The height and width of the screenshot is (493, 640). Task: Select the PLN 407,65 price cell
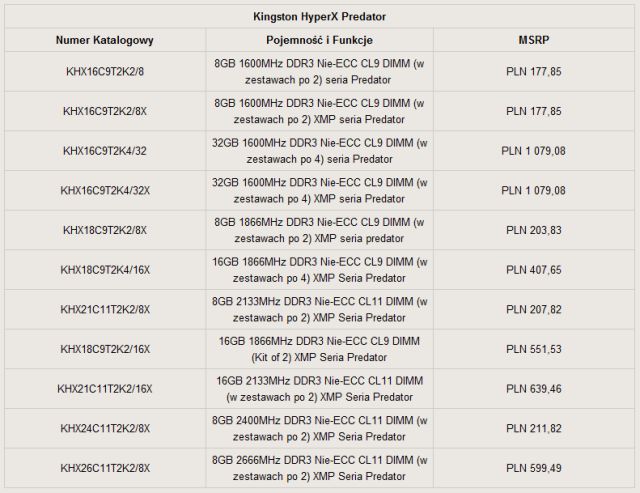pos(534,270)
